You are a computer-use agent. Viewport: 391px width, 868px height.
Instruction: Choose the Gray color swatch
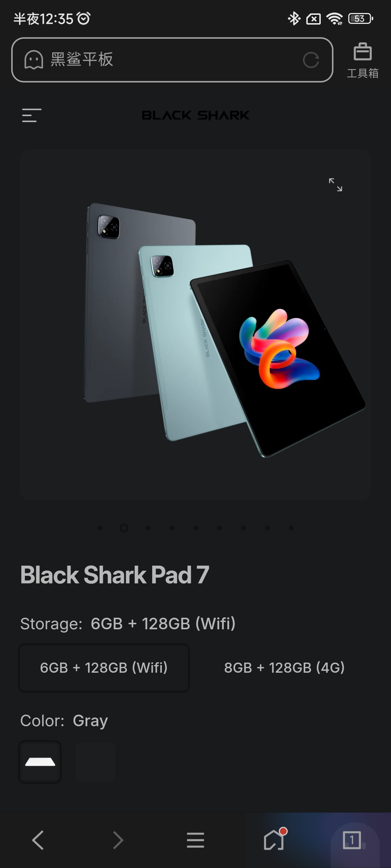point(40,762)
